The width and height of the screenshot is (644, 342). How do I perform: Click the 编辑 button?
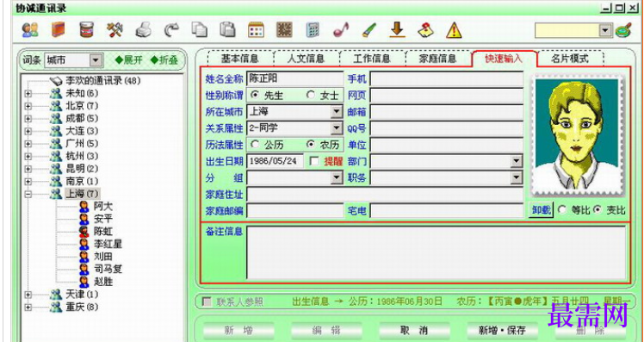click(x=326, y=331)
